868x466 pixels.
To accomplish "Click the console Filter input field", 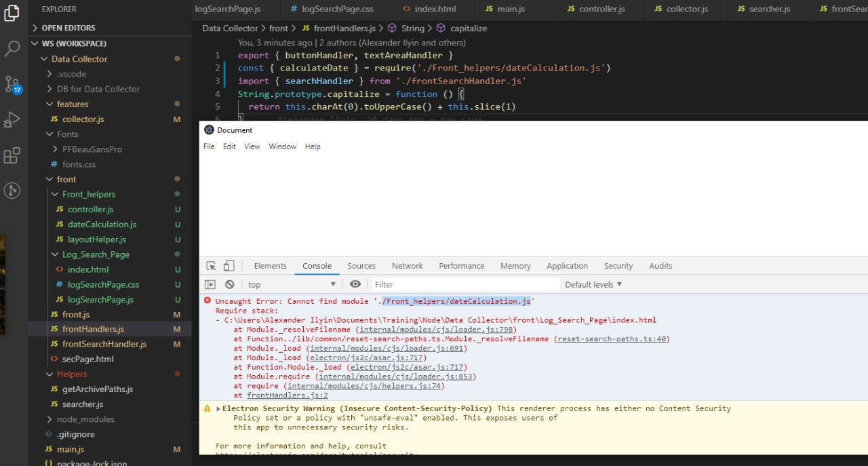I will (465, 285).
